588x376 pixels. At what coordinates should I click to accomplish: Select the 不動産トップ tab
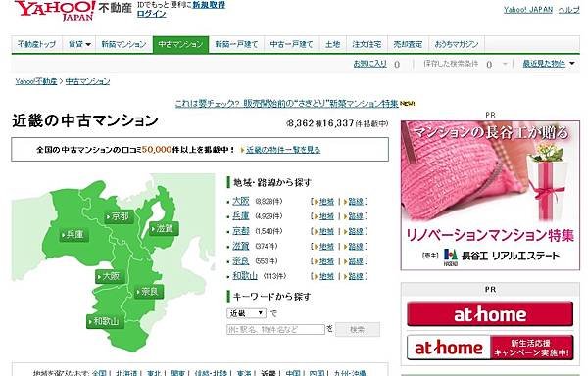click(37, 44)
